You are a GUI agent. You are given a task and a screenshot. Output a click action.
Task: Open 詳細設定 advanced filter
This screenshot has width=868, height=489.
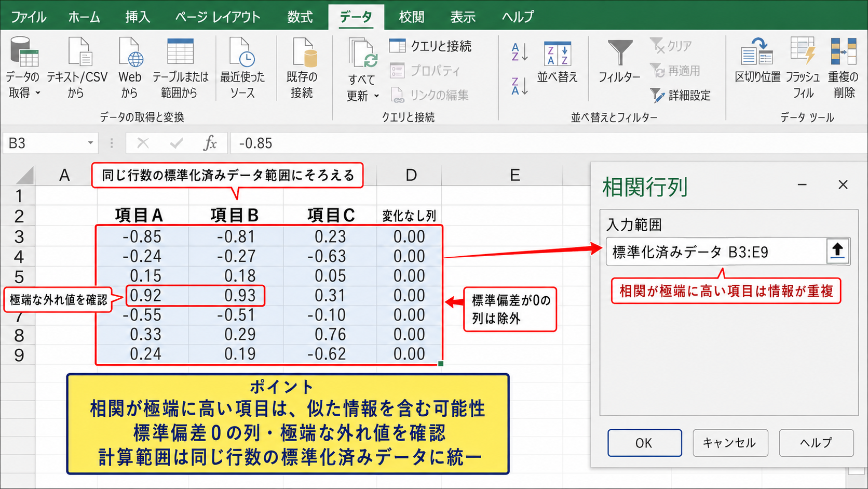pyautogui.click(x=680, y=95)
